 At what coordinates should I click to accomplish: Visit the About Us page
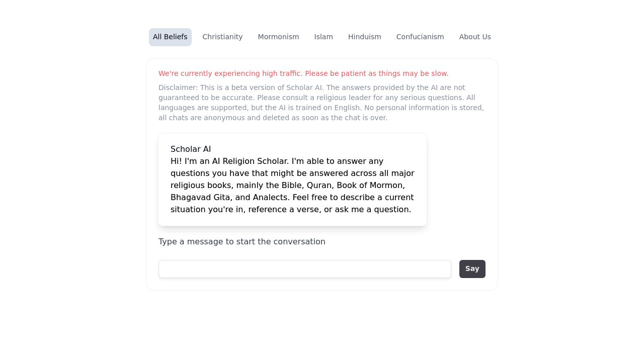point(475,37)
